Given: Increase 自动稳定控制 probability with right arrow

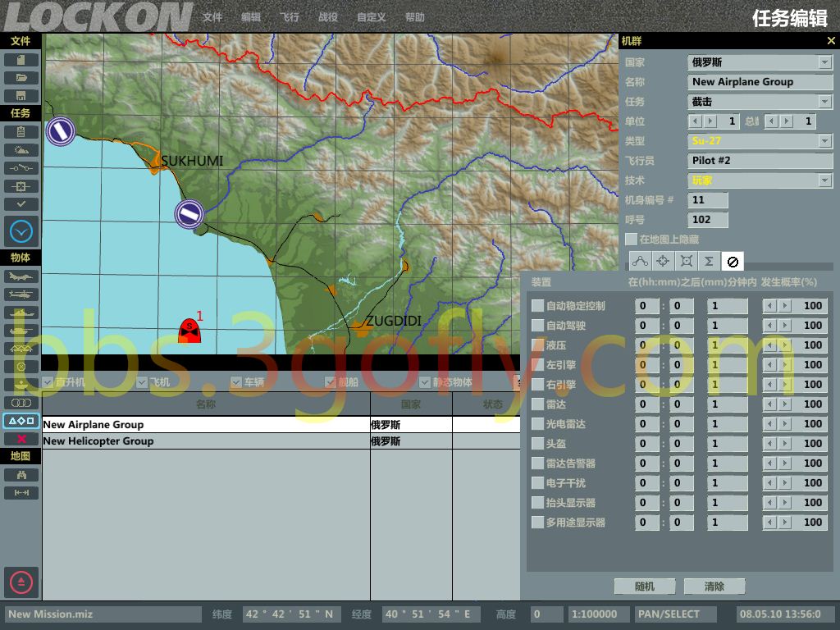Looking at the screenshot, I should (x=785, y=306).
